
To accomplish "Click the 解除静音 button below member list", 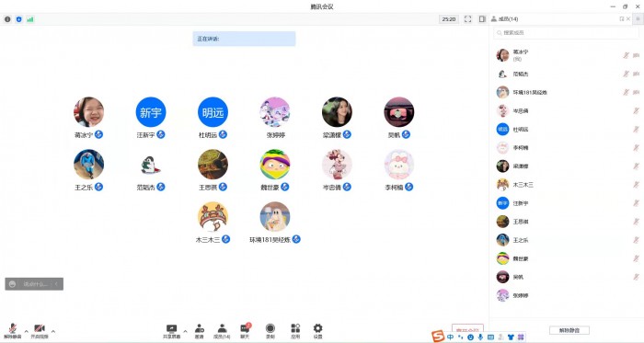I will coord(569,330).
